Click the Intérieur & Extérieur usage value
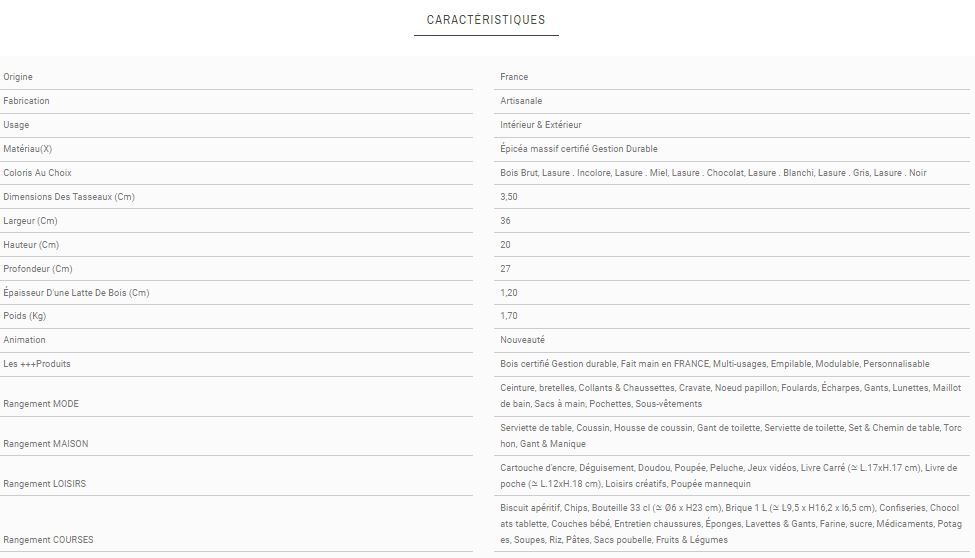The width and height of the screenshot is (975, 558). click(x=540, y=125)
